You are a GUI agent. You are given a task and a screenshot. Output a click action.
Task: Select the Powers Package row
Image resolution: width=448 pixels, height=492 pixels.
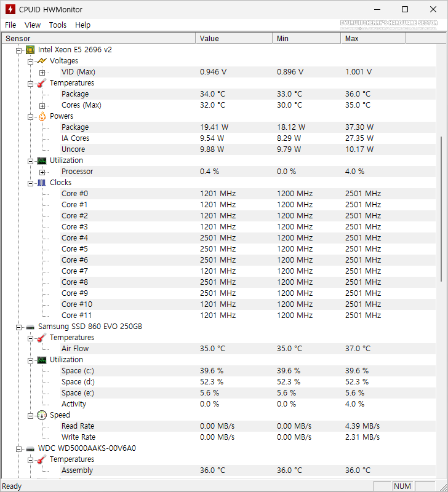click(248, 127)
